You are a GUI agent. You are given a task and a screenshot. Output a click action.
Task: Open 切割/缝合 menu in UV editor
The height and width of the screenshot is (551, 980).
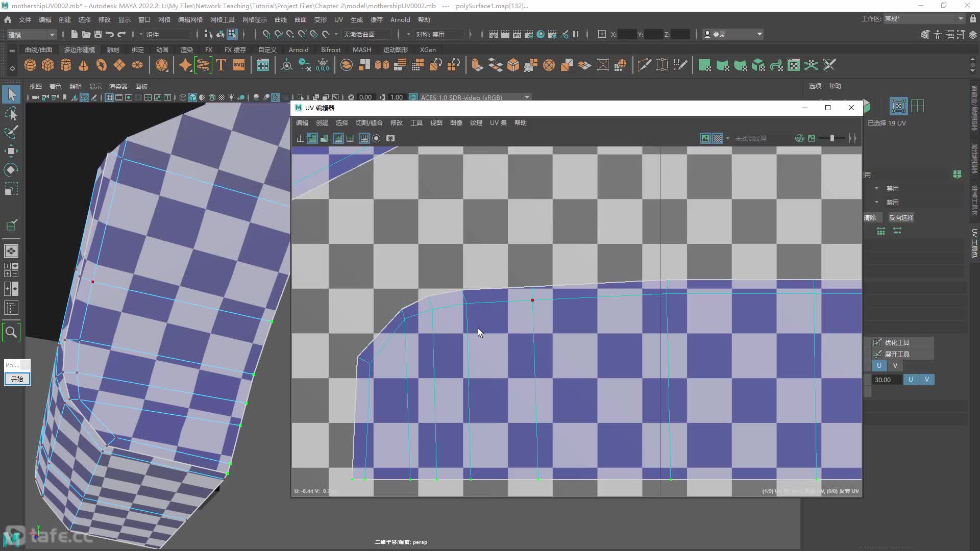click(369, 122)
